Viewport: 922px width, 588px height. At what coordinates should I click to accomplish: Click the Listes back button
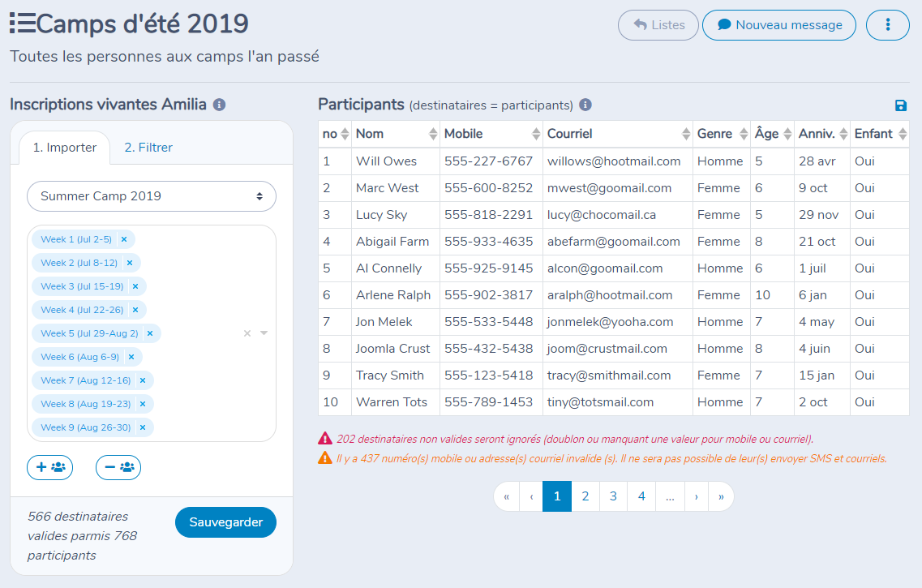point(658,25)
